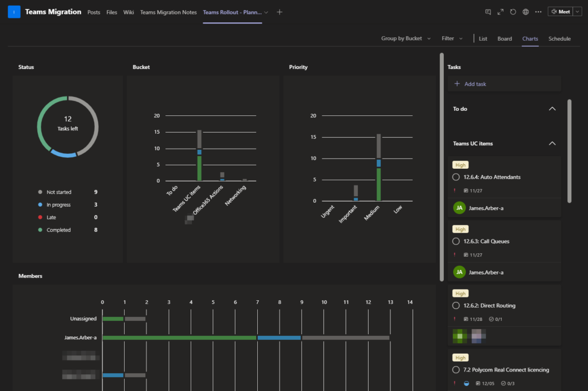
Task: Mark 12.6.2: Direct Routing task complete
Action: pyautogui.click(x=456, y=305)
